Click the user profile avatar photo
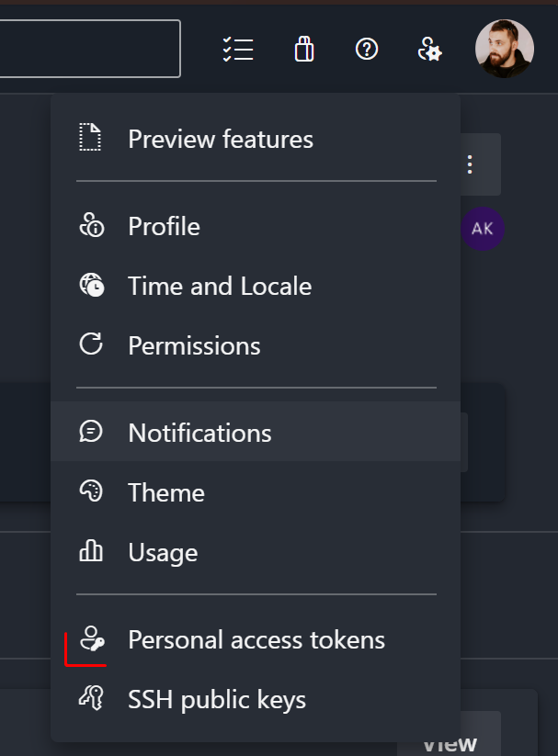 (504, 49)
